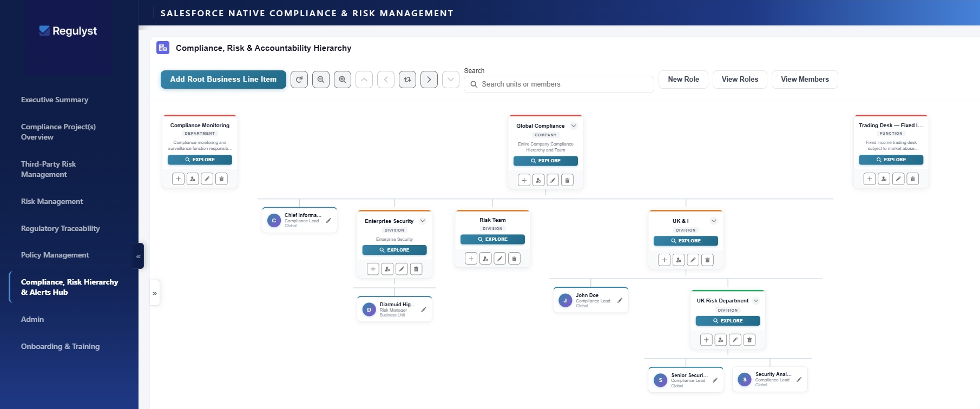
Task: Click the Regulyst logo
Action: (x=68, y=31)
